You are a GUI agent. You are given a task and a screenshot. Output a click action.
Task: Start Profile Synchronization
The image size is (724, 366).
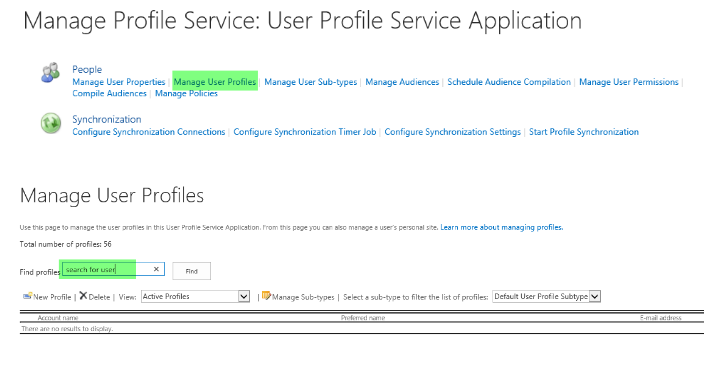pyautogui.click(x=584, y=132)
